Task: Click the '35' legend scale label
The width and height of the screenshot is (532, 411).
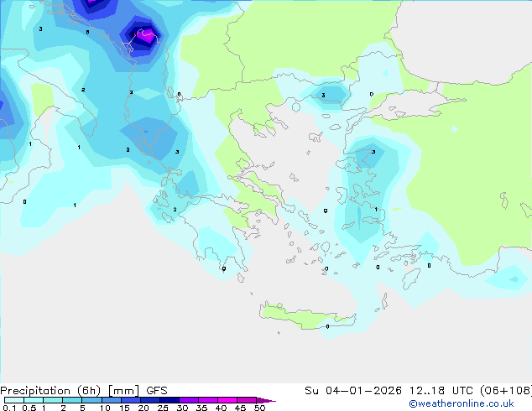Action: (x=201, y=408)
